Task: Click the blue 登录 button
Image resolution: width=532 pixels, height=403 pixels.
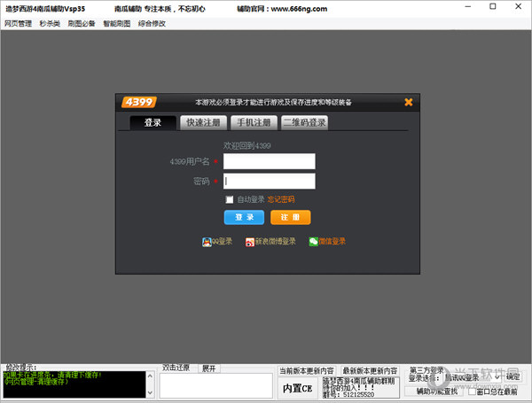Action: 245,217
